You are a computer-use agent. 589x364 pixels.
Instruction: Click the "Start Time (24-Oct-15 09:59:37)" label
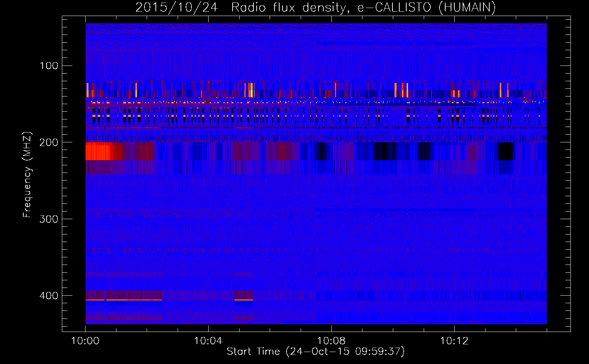[x=316, y=351]
